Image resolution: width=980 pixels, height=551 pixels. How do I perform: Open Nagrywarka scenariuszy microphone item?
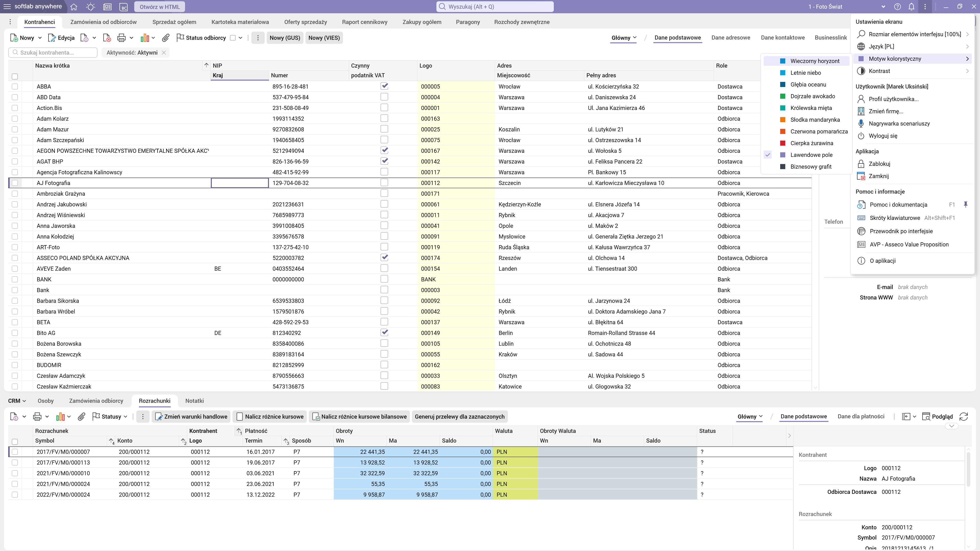[x=899, y=123]
